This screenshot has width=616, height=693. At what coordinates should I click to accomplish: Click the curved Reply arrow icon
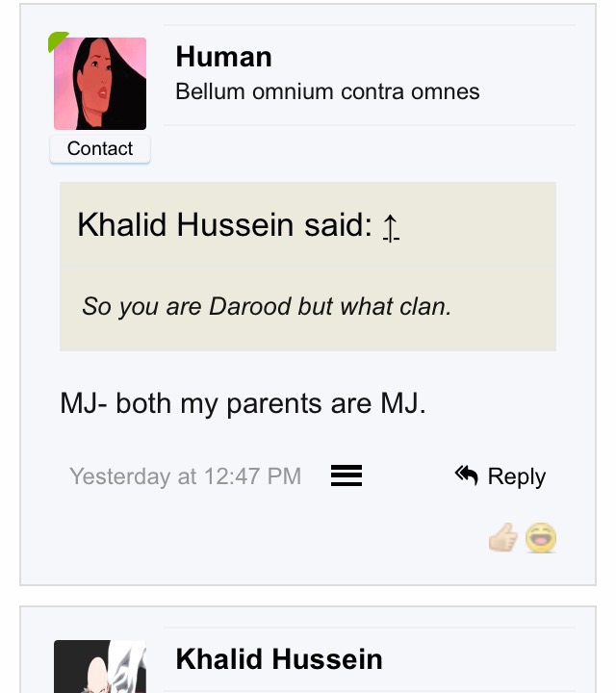pyautogui.click(x=467, y=475)
